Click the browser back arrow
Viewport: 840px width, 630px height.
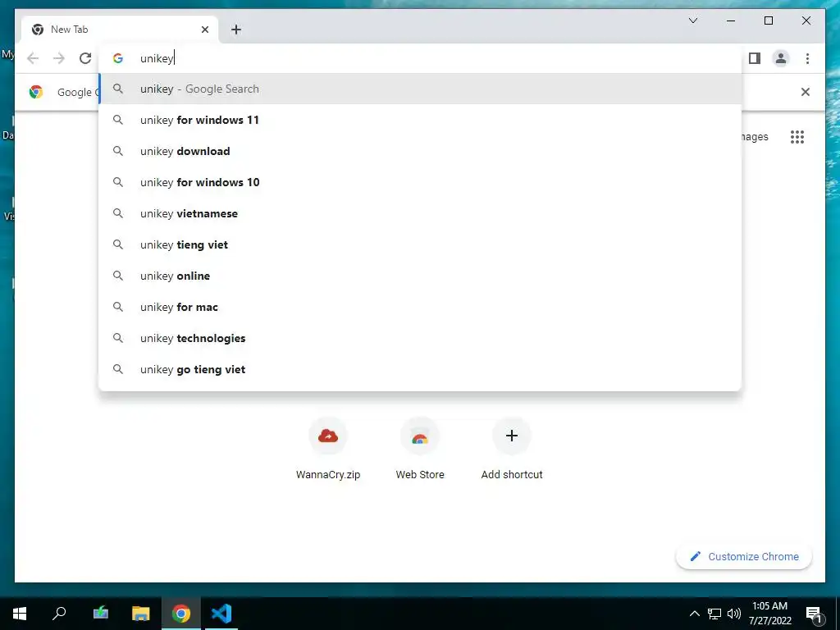coord(33,58)
